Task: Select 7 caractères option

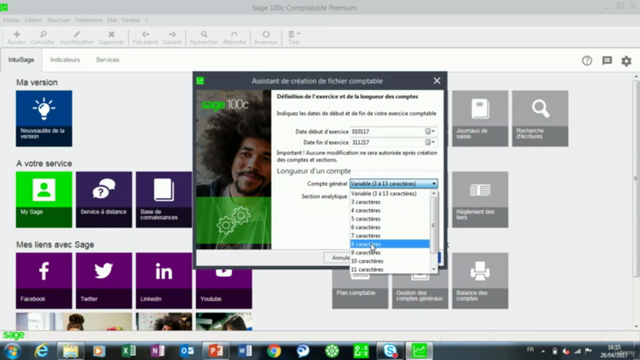Action: pyautogui.click(x=390, y=236)
